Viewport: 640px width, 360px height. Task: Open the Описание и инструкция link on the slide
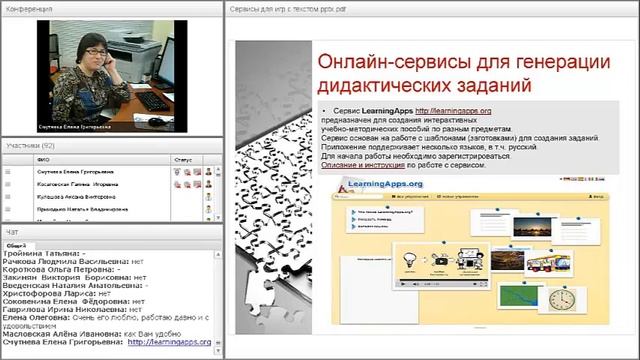363,165
